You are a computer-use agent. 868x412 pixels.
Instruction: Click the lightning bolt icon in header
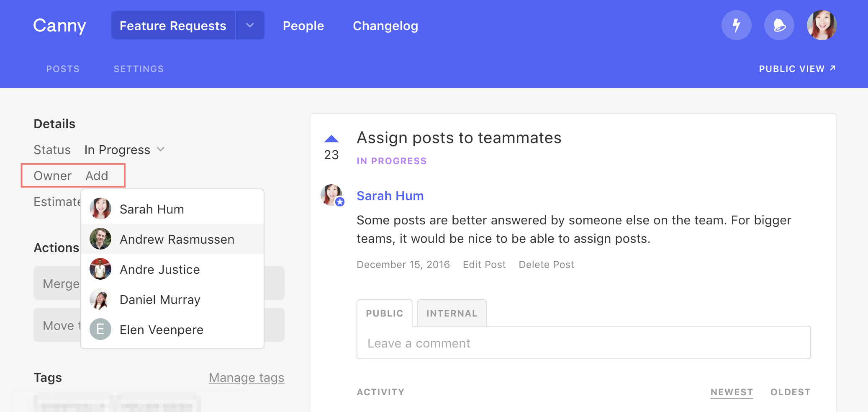click(736, 25)
